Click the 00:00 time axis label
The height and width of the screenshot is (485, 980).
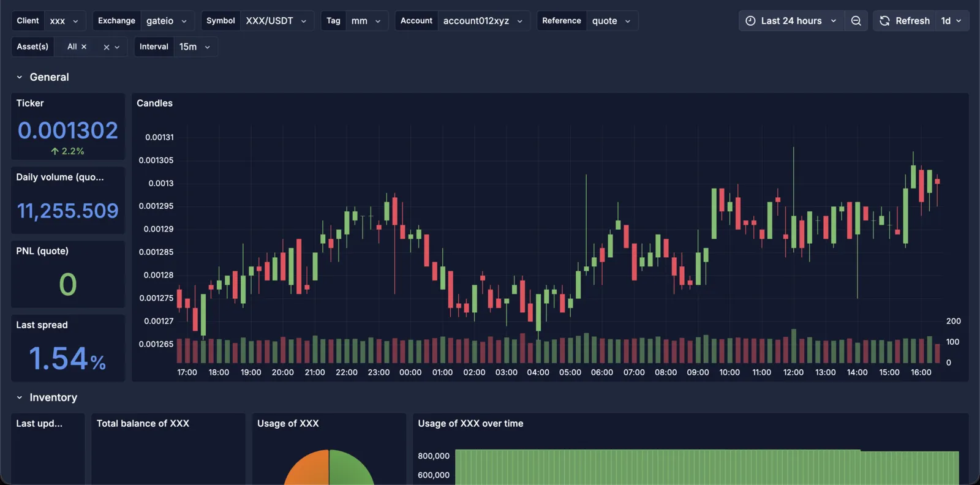[410, 372]
